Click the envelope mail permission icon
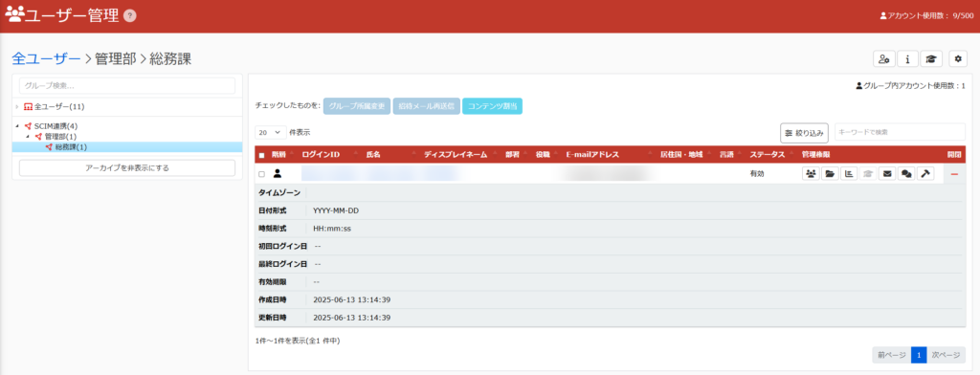Screen dimensions: 980x375 point(887,174)
